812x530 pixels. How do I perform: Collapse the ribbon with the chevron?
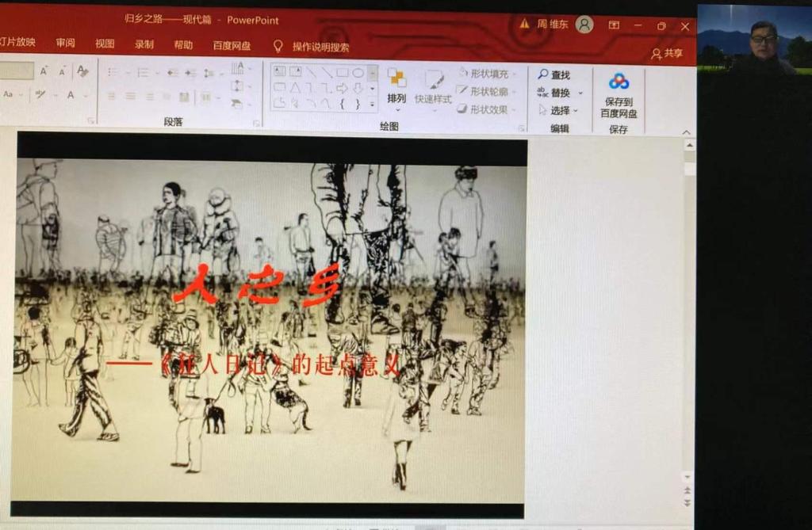coord(686,132)
